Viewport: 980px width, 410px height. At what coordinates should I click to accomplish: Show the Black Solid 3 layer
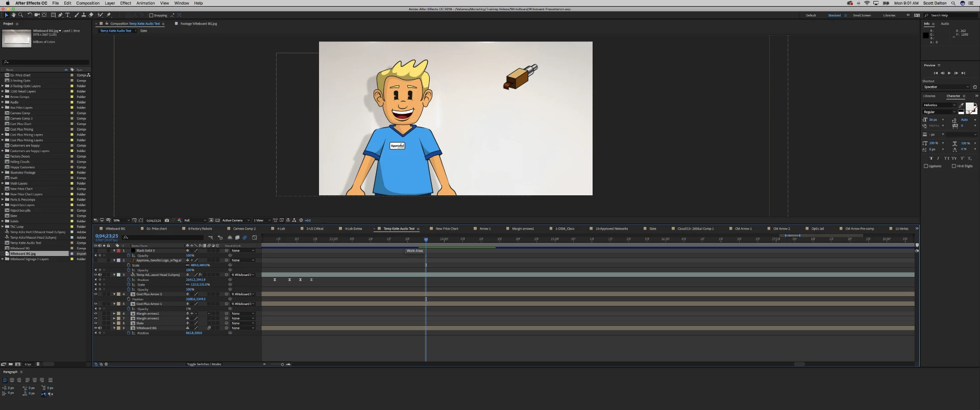coord(95,250)
